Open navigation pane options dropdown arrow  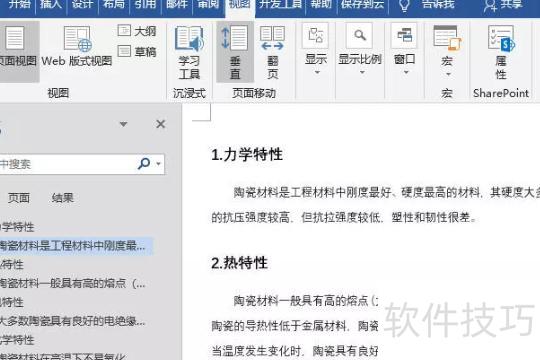pos(123,124)
